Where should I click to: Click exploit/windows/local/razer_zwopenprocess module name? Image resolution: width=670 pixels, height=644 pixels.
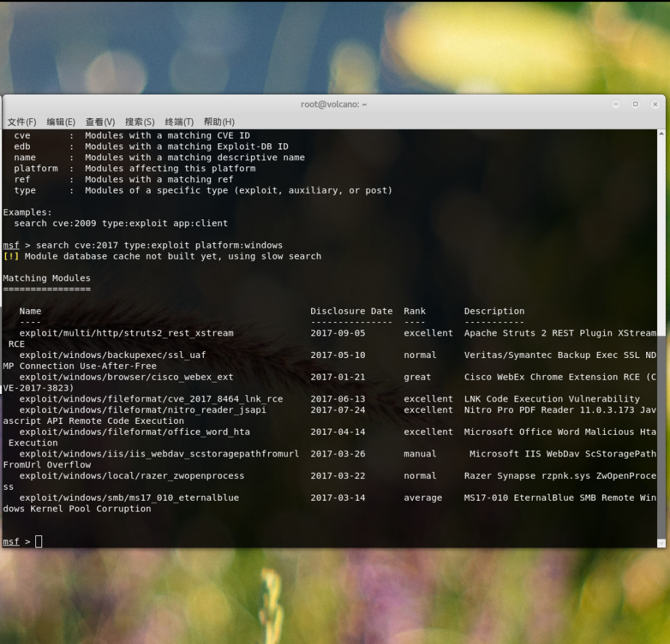tap(132, 476)
